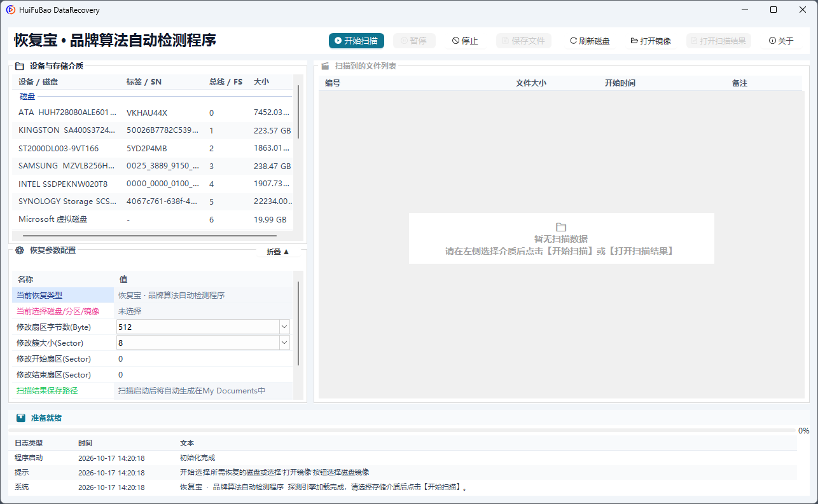Viewport: 818px width, 504px height.
Task: Click the folder icon beside 设备与存储介质
Action: 20,65
